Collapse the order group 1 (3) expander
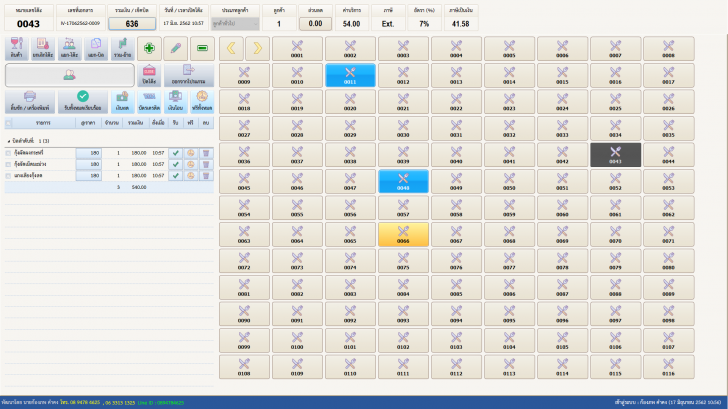Image resolution: width=728 pixels, height=409 pixels. pos(8,141)
